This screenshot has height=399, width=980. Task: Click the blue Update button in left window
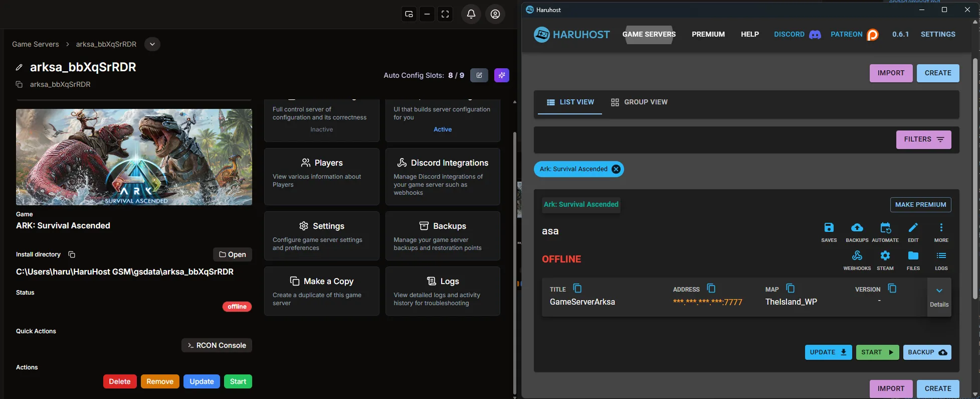point(202,381)
